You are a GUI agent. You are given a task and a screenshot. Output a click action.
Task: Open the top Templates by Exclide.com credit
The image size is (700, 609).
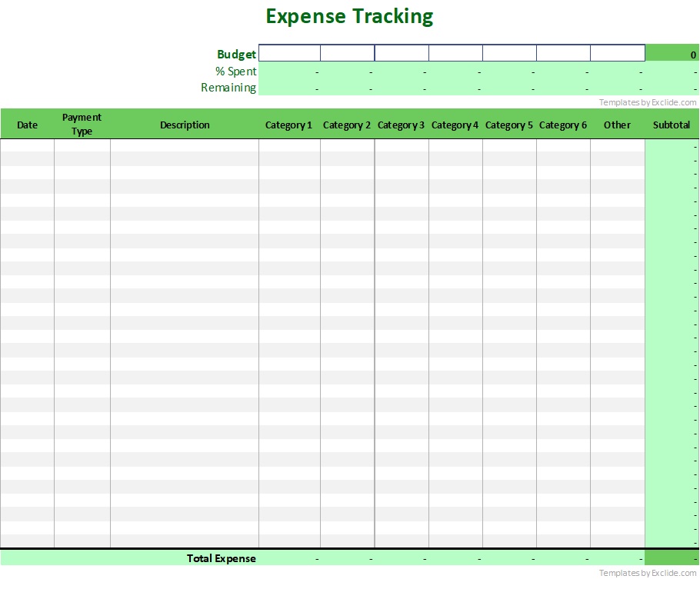click(648, 102)
